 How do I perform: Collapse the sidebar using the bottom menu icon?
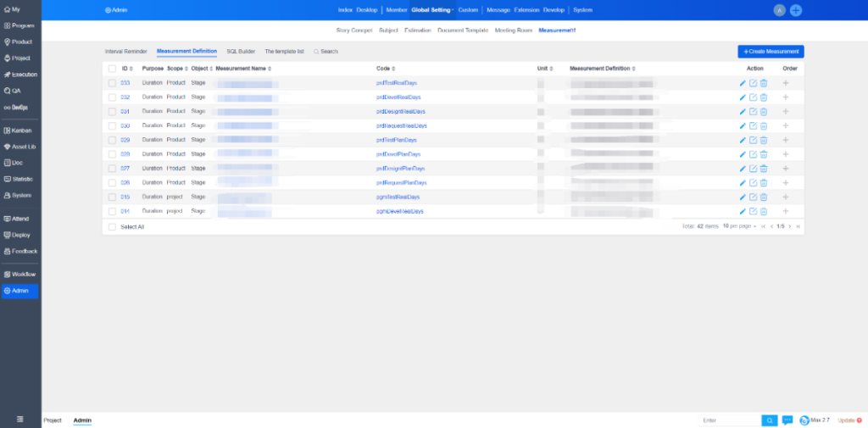pos(19,420)
